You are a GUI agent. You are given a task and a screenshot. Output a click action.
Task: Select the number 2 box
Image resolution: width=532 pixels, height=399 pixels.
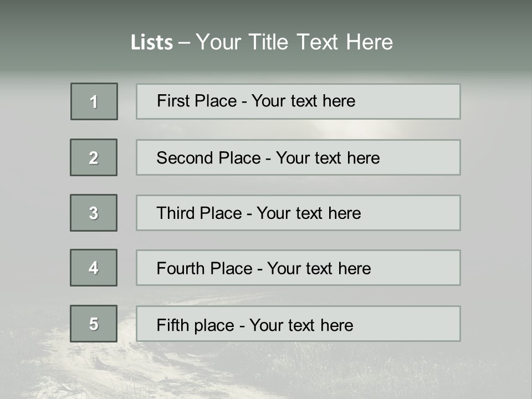click(94, 157)
